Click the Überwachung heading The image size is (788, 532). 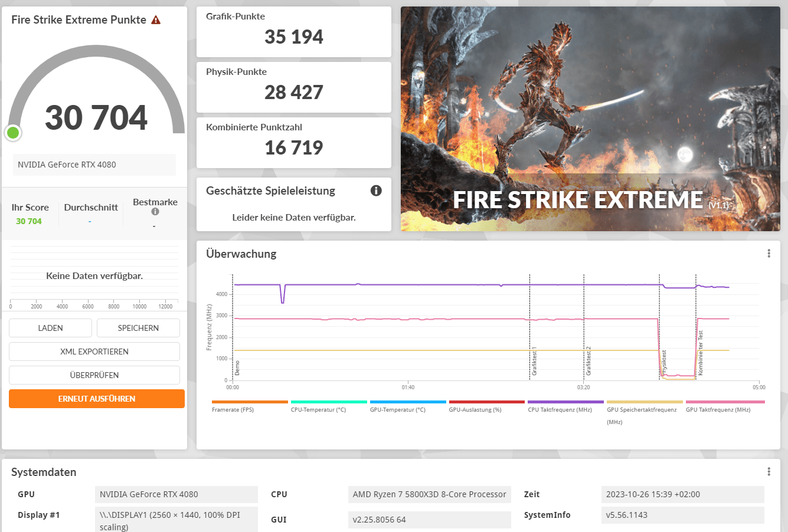(241, 254)
